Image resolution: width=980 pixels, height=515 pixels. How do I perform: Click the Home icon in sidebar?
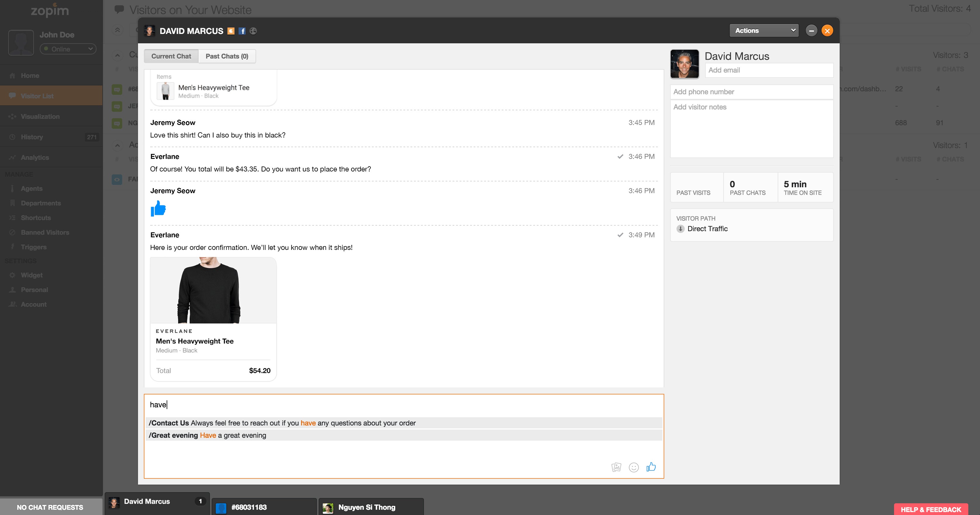coord(12,75)
